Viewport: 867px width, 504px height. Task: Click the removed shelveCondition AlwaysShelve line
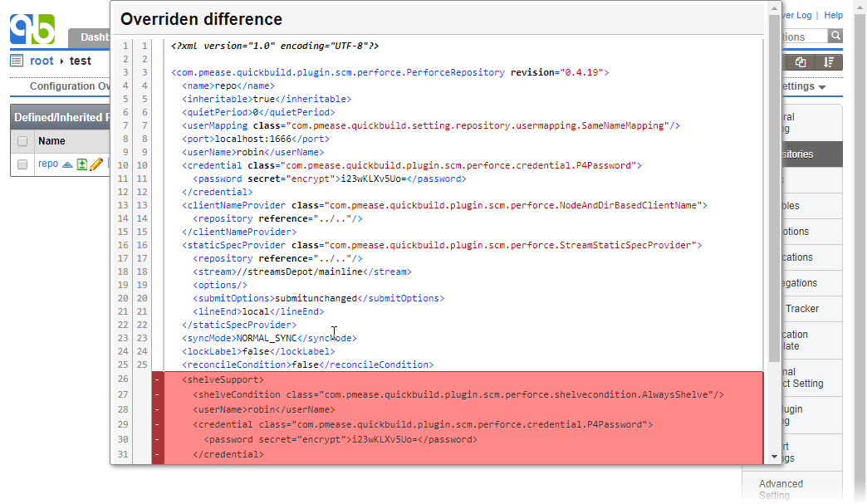click(x=458, y=394)
